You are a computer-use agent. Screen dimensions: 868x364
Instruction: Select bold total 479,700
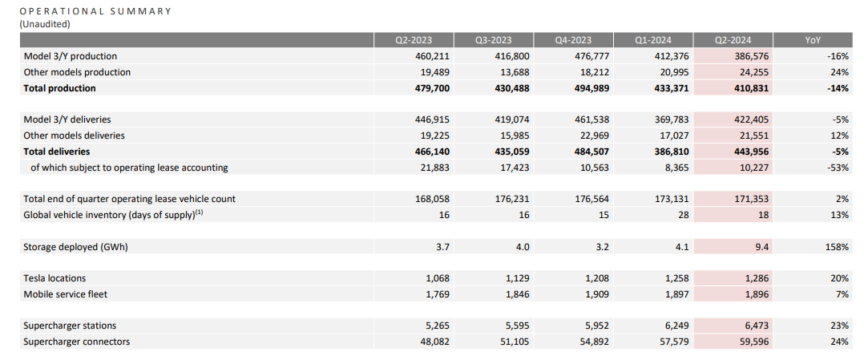[x=430, y=88]
